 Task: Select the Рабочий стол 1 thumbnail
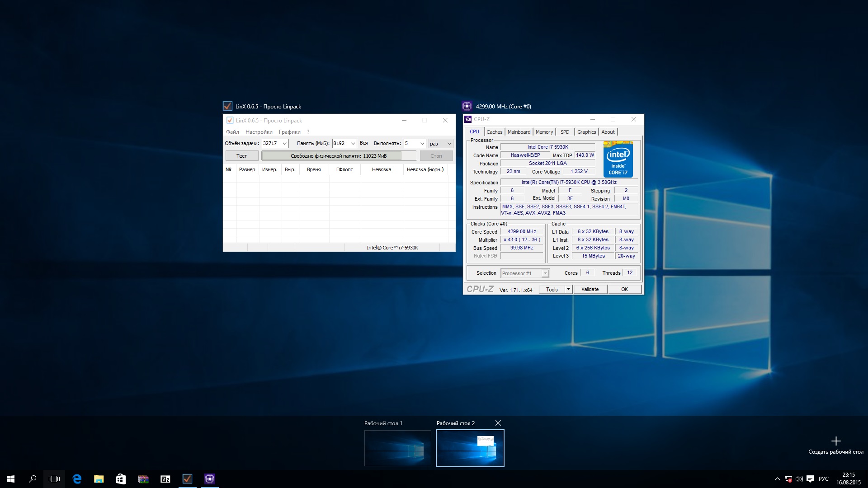coord(397,448)
